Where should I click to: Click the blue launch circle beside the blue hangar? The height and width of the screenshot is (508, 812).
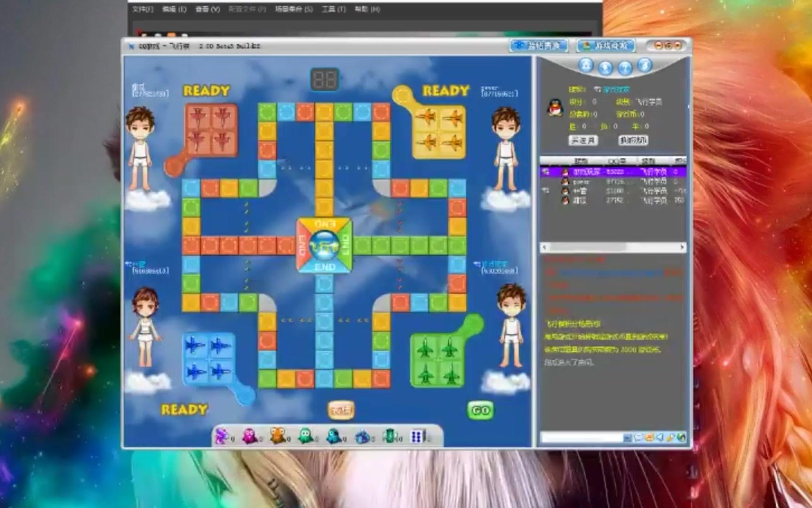245,395
